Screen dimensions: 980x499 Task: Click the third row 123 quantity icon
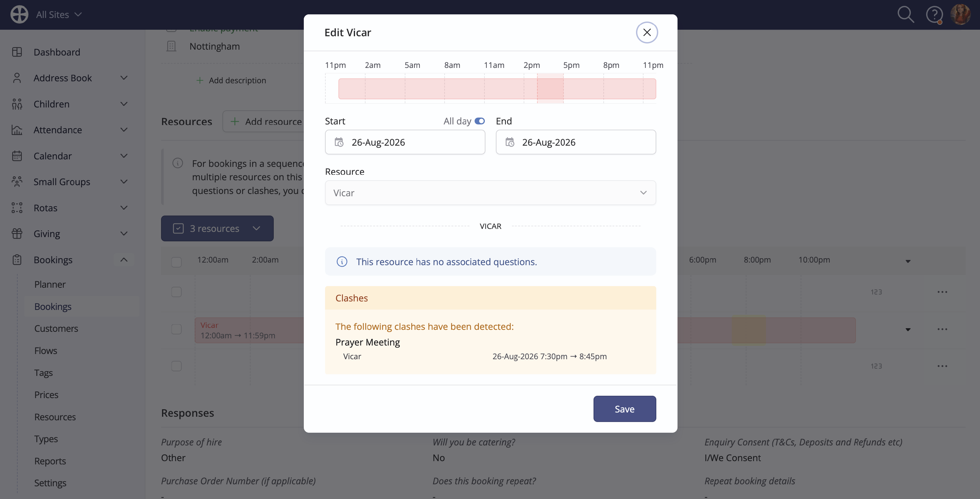click(x=876, y=366)
